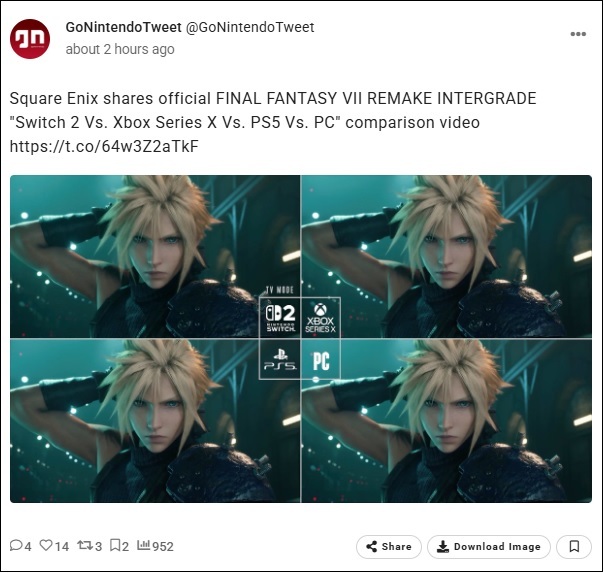Open the t.co/64w3Z2aTkF link
Screen dimensions: 604x573
tap(104, 146)
